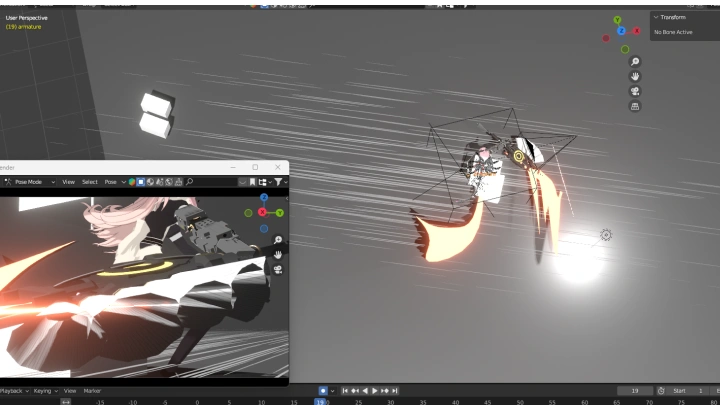Switch orthographic/perspective grid icon in main viewport
720x405 pixels.
[x=635, y=107]
